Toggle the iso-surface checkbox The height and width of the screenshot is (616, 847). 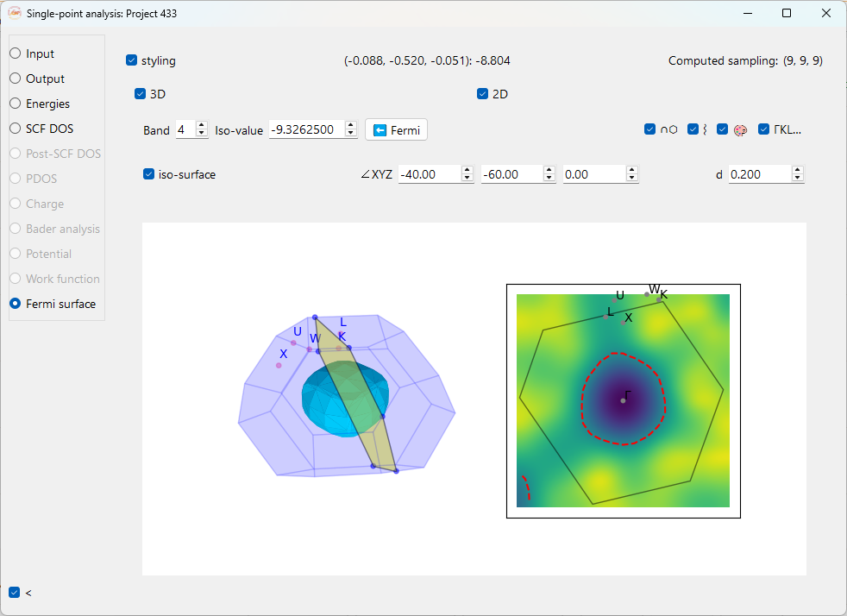pyautogui.click(x=148, y=174)
